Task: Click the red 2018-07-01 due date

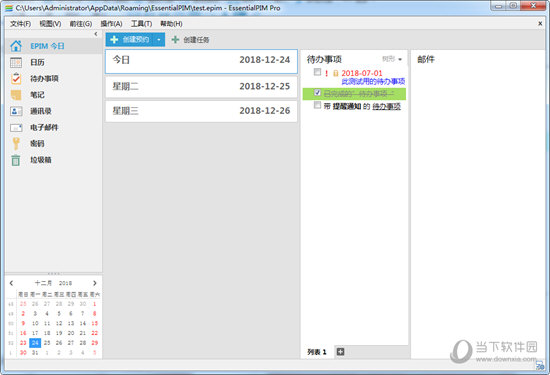Action: point(362,73)
